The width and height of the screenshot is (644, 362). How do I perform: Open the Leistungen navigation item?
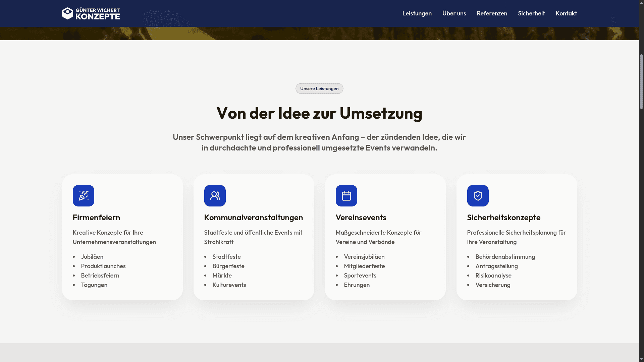[x=417, y=13]
